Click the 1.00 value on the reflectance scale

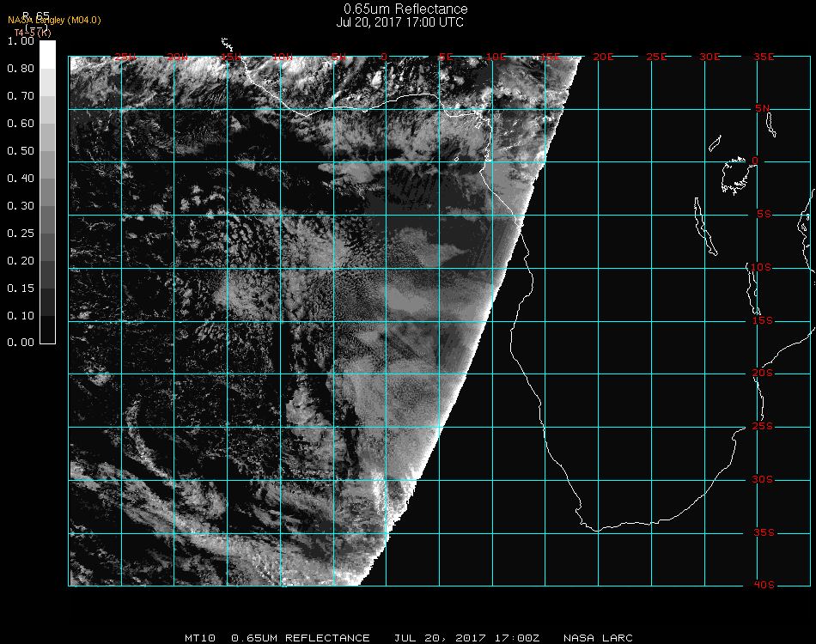(21, 41)
